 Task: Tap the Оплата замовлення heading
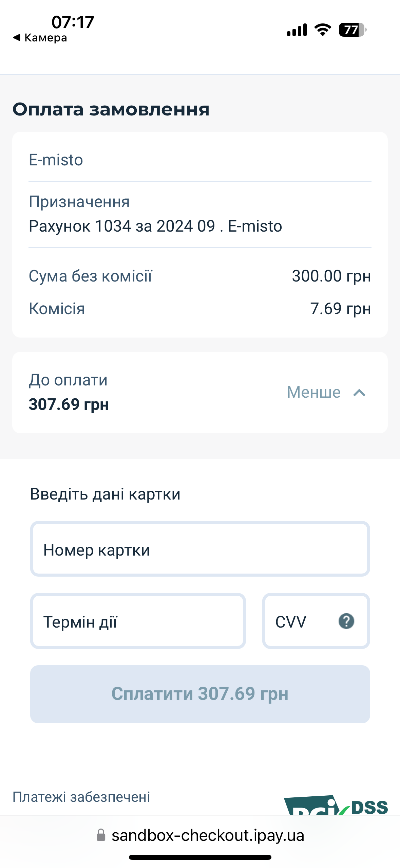pyautogui.click(x=111, y=110)
